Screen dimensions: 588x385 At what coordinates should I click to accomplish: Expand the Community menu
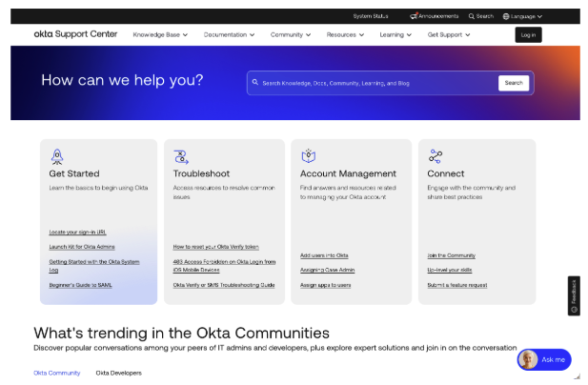(x=291, y=35)
